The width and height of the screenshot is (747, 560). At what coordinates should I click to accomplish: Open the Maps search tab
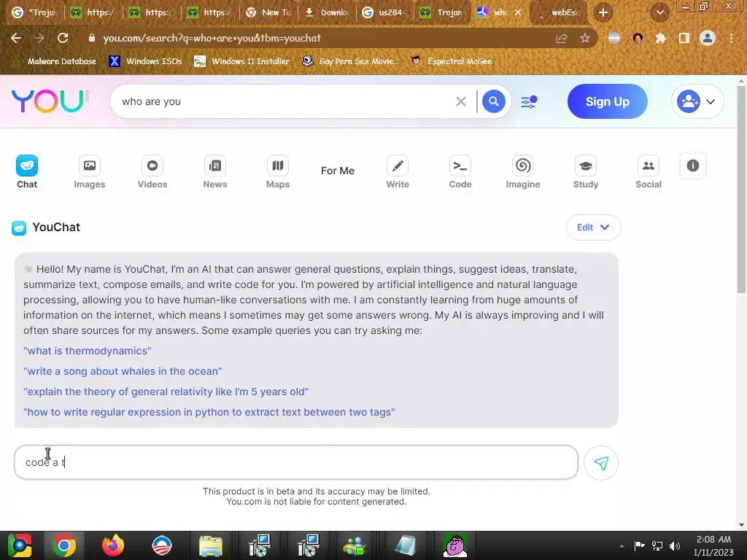pos(278,172)
